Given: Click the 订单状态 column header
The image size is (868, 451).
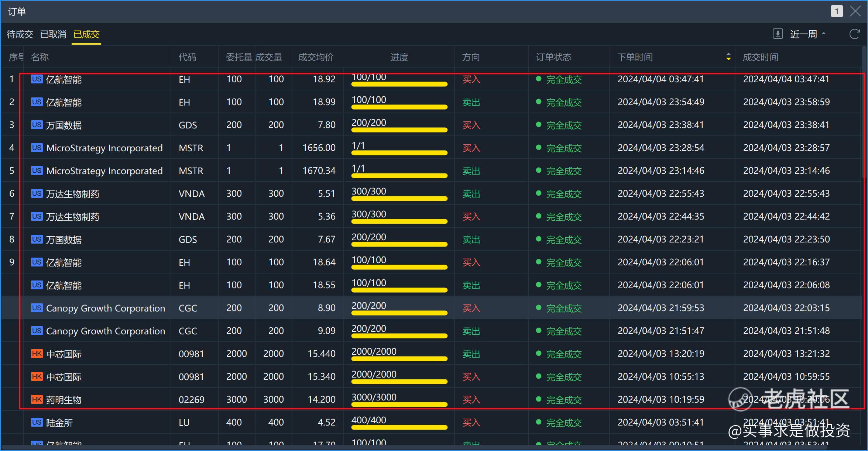Looking at the screenshot, I should [553, 57].
